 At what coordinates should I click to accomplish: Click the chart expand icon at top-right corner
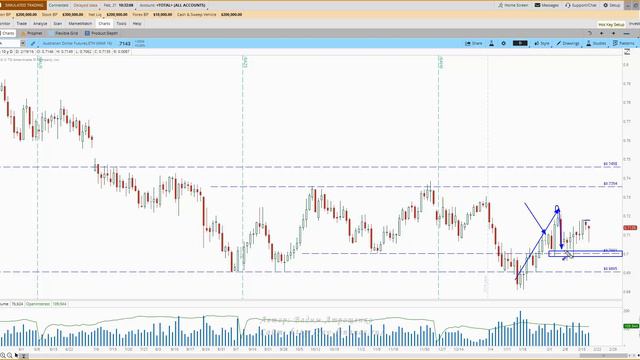(x=627, y=52)
